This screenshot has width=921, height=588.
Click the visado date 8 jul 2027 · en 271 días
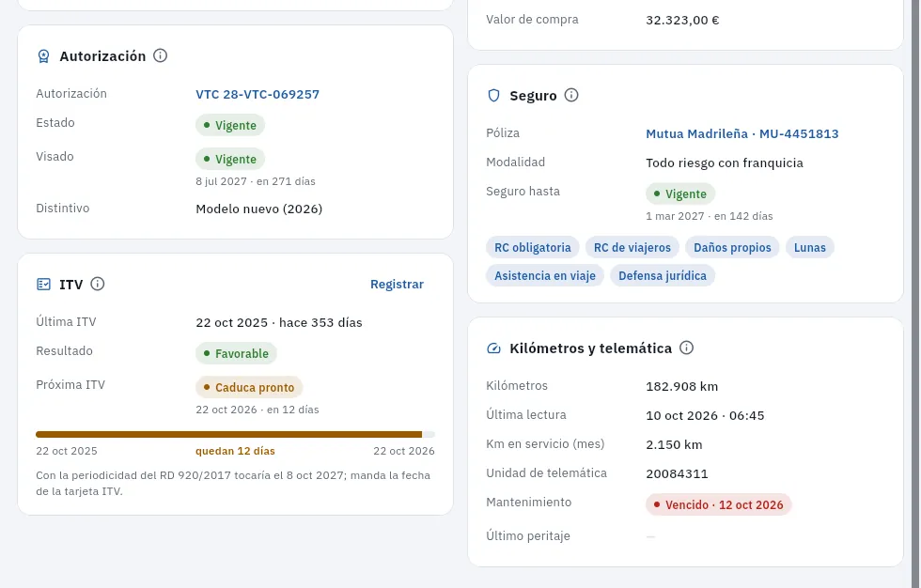click(x=256, y=182)
